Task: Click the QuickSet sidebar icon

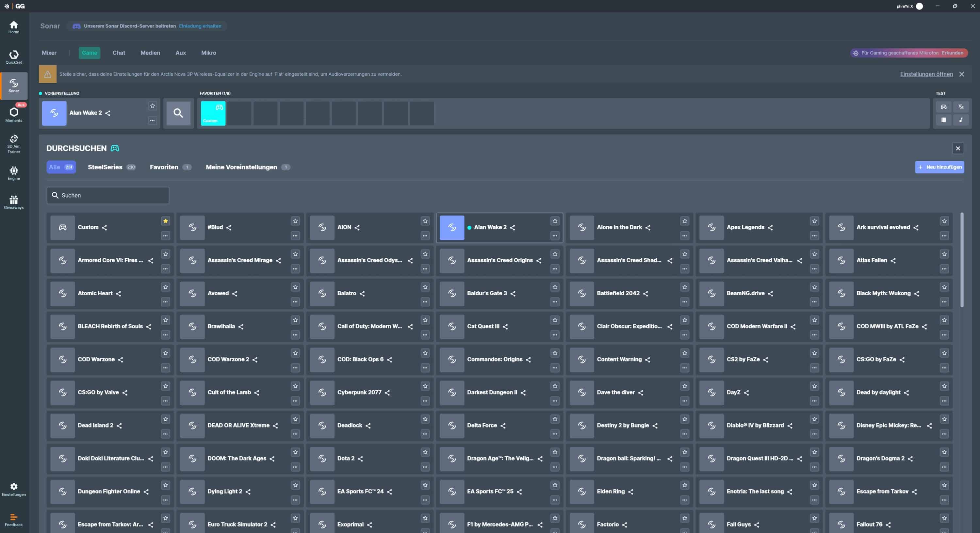Action: tap(14, 57)
